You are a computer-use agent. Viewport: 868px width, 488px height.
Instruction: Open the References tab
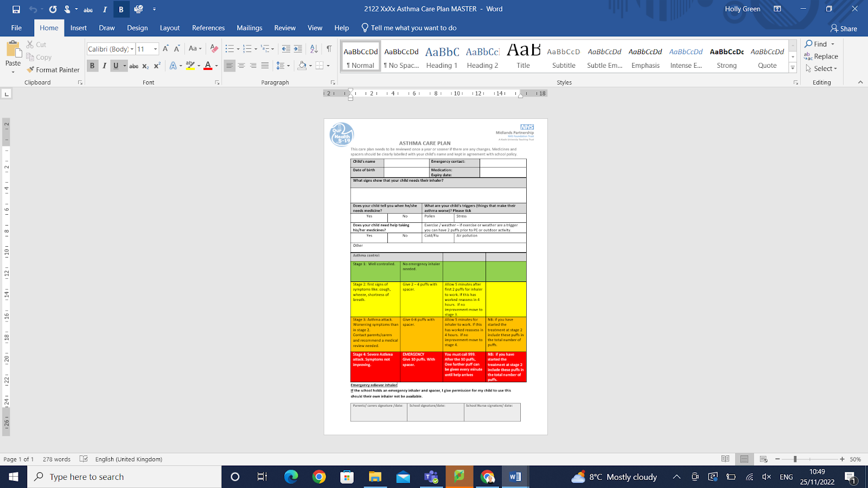click(208, 28)
